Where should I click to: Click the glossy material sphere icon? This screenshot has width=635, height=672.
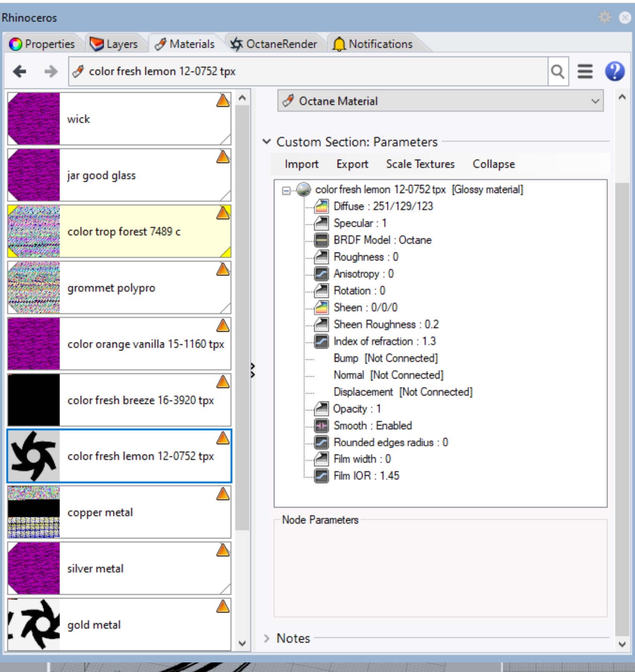point(304,190)
